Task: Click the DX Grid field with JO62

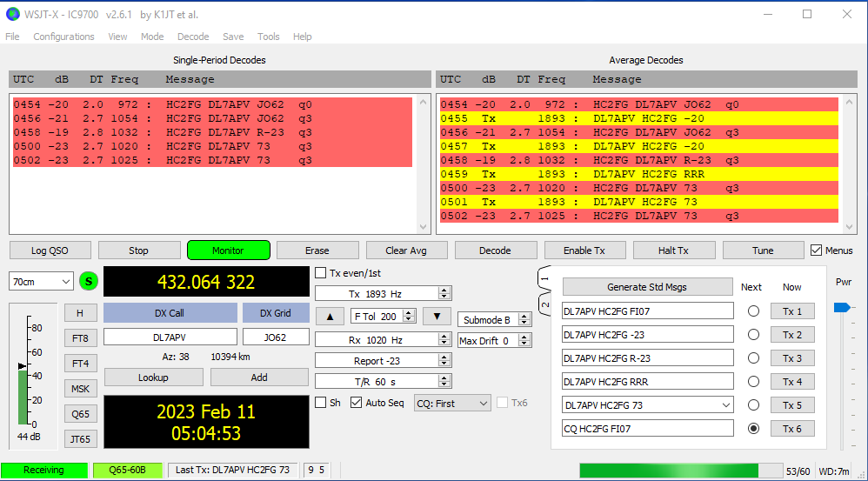Action: [276, 337]
